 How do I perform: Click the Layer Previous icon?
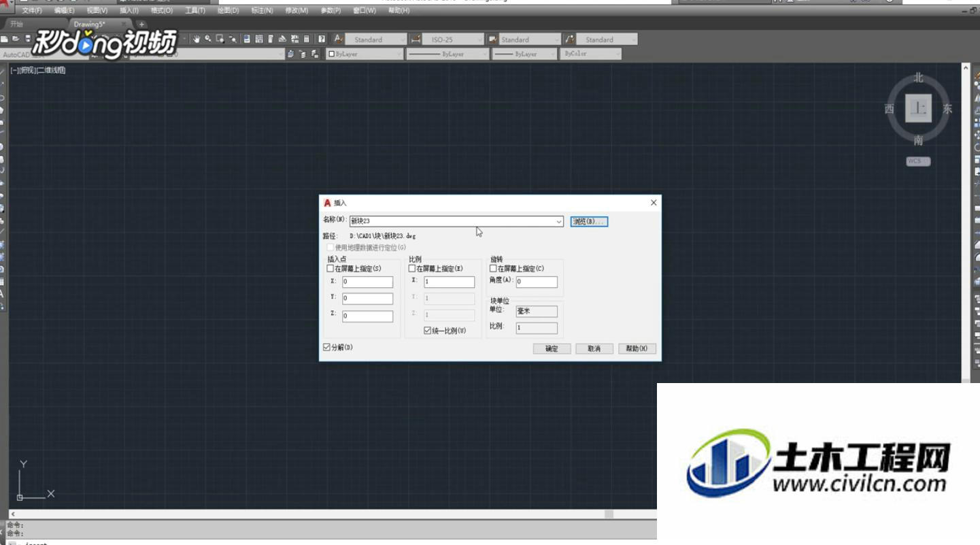tap(303, 54)
